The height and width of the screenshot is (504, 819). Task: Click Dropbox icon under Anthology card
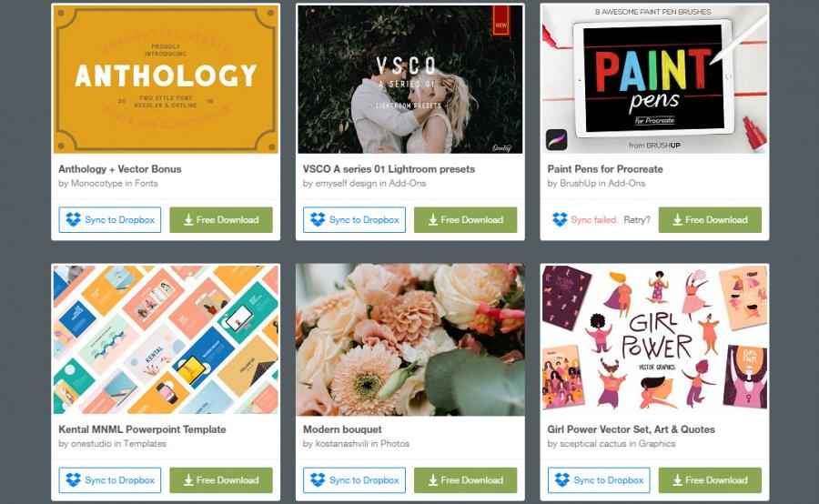click(73, 220)
